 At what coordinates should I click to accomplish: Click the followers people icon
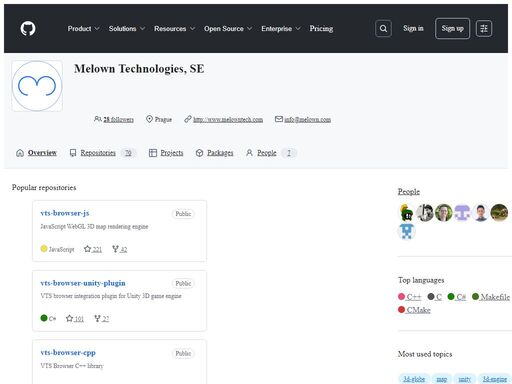tap(97, 119)
